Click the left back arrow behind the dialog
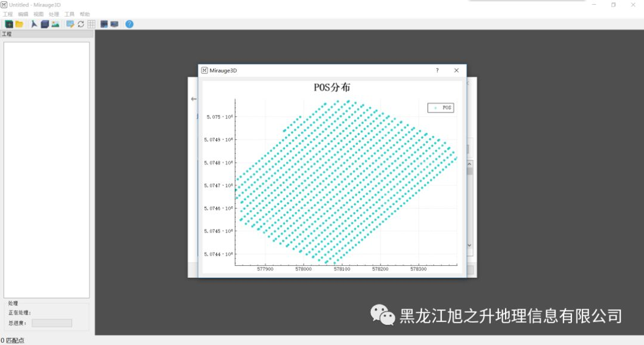The image size is (644, 345). [193, 99]
